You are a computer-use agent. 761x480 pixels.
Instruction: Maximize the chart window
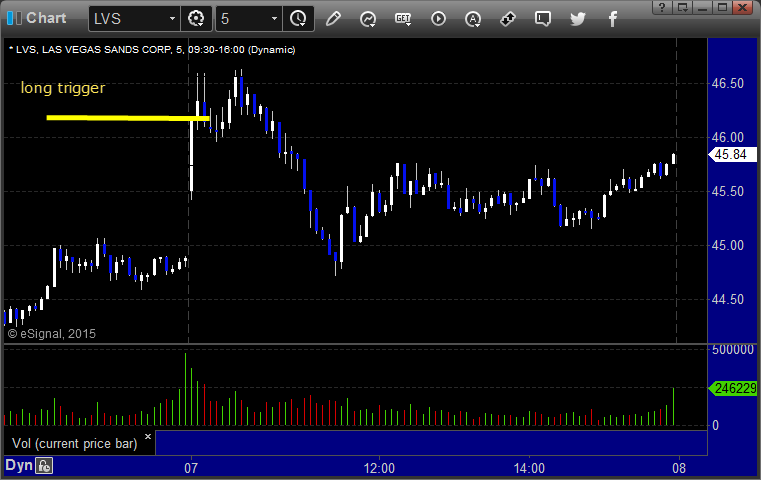point(722,7)
